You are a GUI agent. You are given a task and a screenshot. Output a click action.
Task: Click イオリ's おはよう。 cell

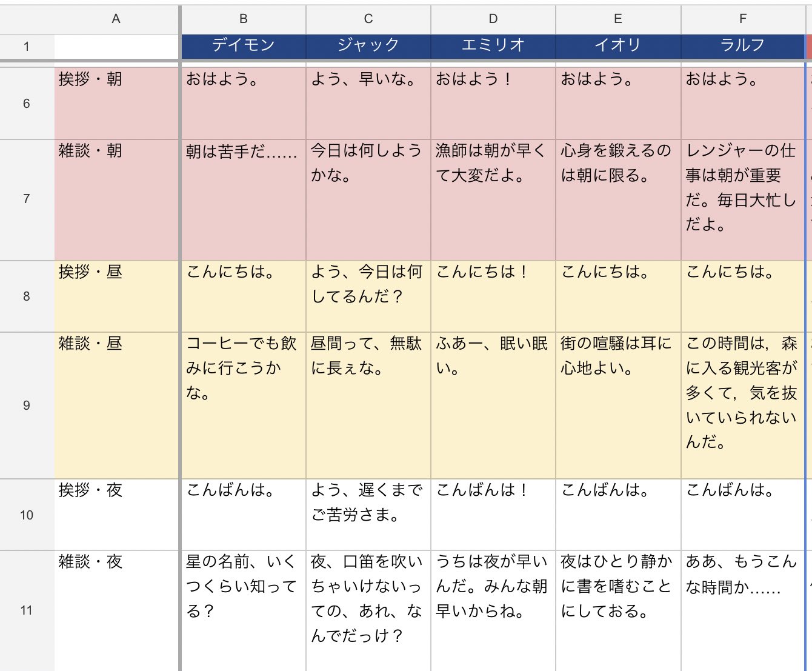pyautogui.click(x=618, y=104)
